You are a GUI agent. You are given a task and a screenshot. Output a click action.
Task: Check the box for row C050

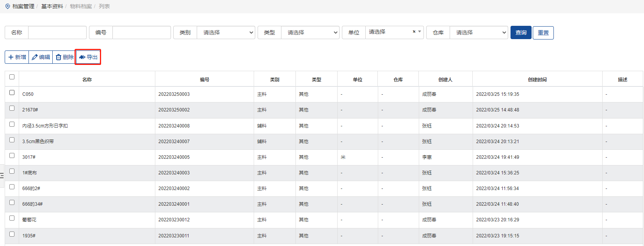tap(12, 93)
